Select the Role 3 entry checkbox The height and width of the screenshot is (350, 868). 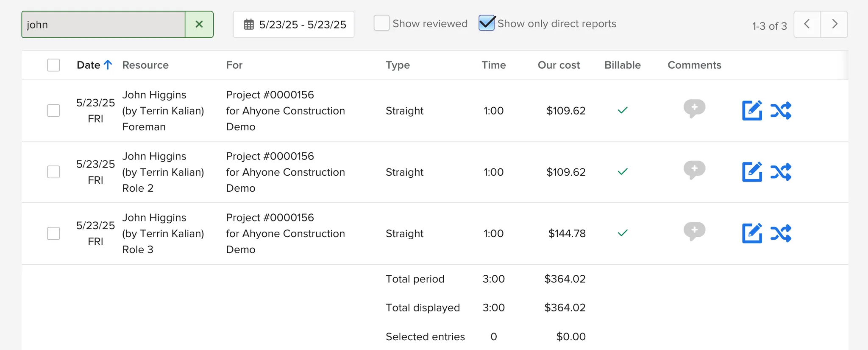tap(53, 234)
